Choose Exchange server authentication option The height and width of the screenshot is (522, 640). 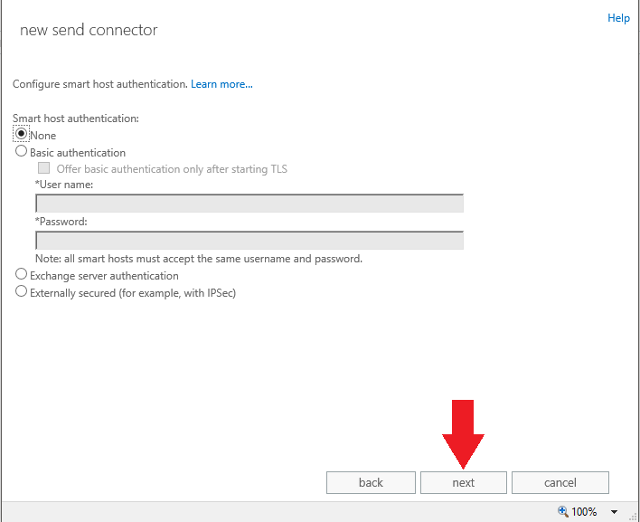tap(21, 274)
